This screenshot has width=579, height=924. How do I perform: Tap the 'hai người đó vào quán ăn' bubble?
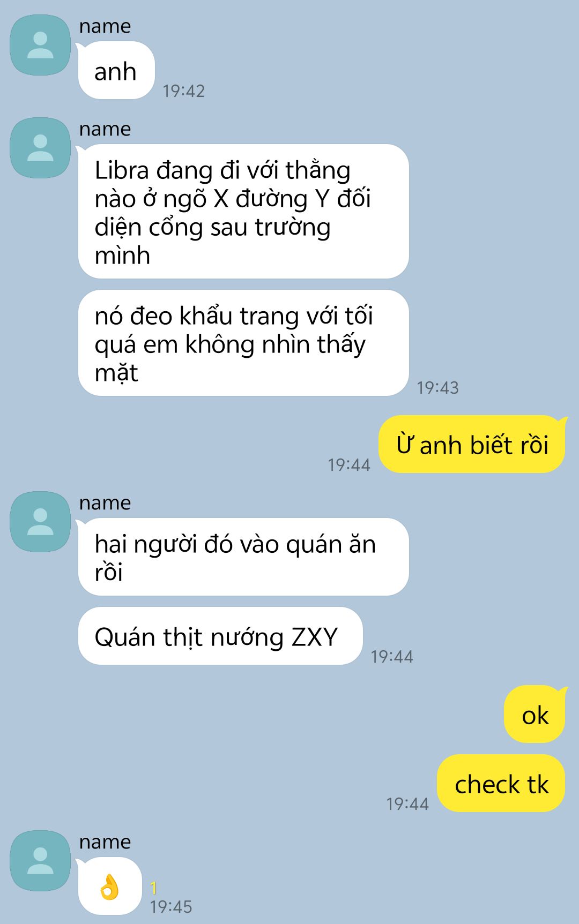pos(243,557)
